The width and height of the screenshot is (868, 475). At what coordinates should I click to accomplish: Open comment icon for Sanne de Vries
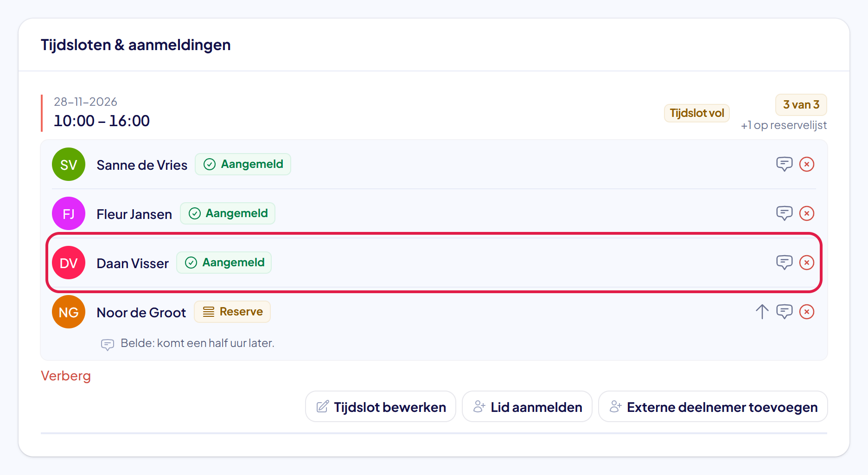coord(784,164)
